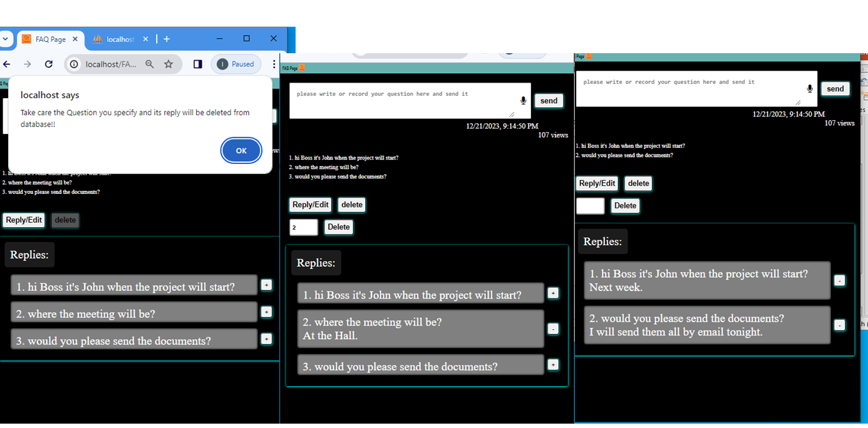This screenshot has width=868, height=428.
Task: Click Delete button beside field containing 2
Action: 338,227
